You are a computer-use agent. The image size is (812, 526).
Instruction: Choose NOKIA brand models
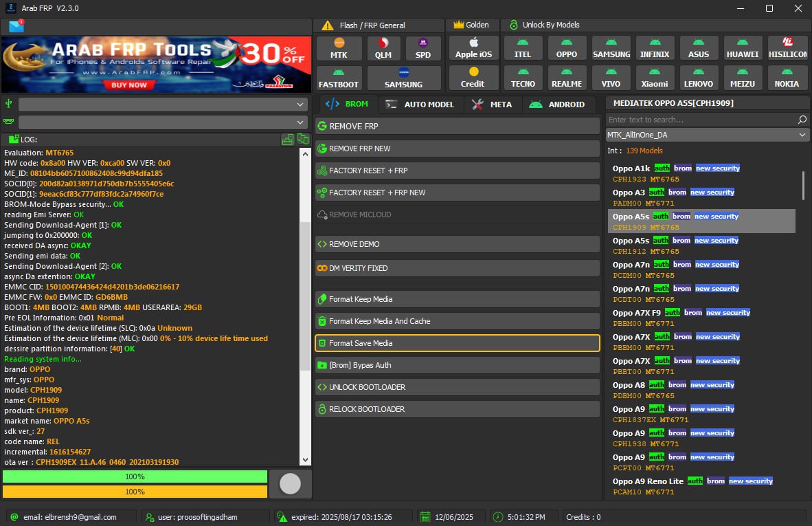pyautogui.click(x=787, y=77)
